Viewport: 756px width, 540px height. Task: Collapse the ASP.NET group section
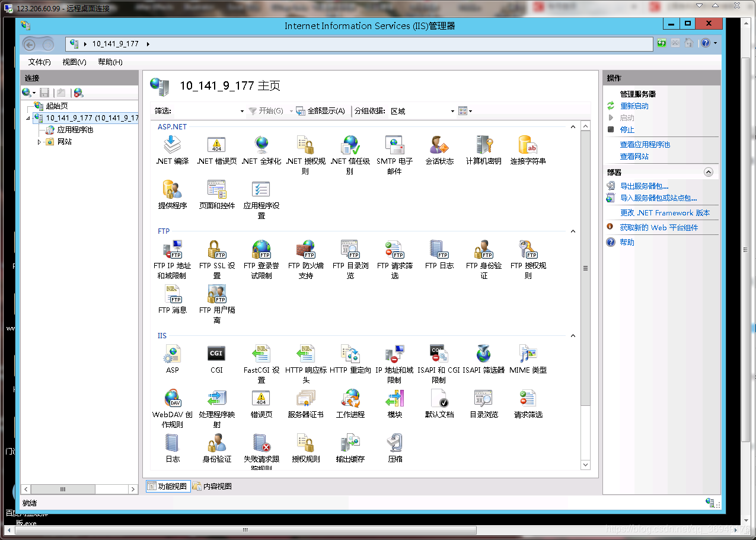573,127
